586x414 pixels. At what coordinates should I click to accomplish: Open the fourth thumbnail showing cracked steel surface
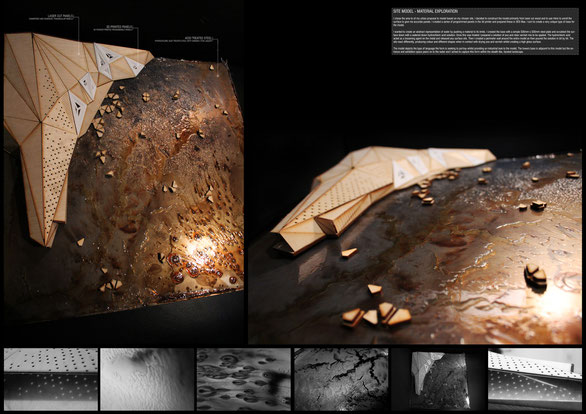point(341,379)
